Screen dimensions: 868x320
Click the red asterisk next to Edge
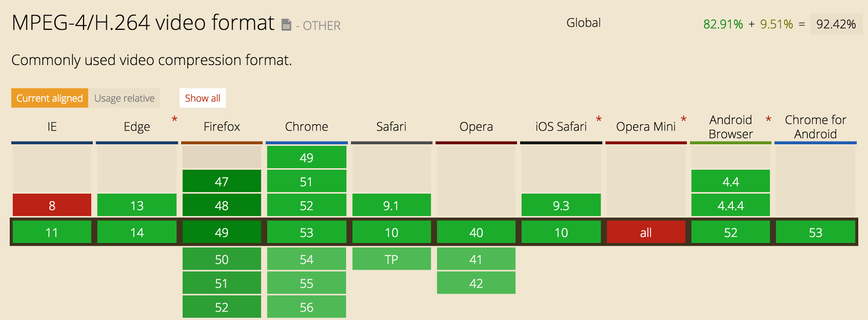pos(175,119)
